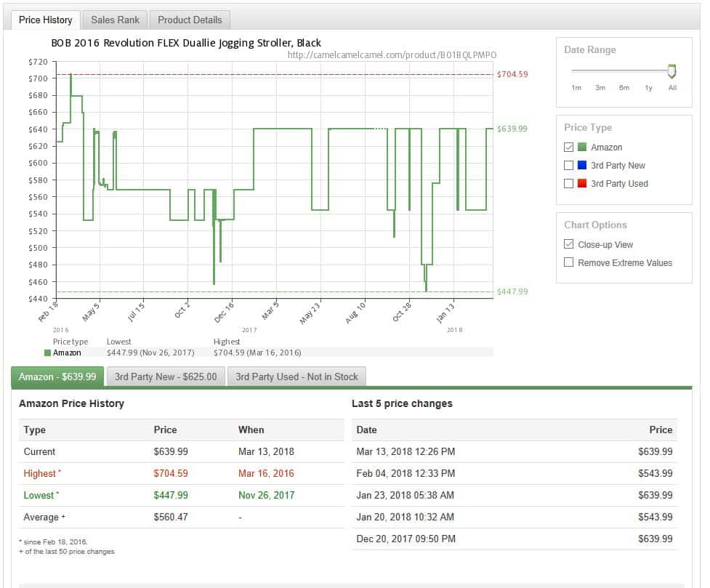Click the red 3rd Party Used swatch
The width and height of the screenshot is (710, 588).
point(582,183)
